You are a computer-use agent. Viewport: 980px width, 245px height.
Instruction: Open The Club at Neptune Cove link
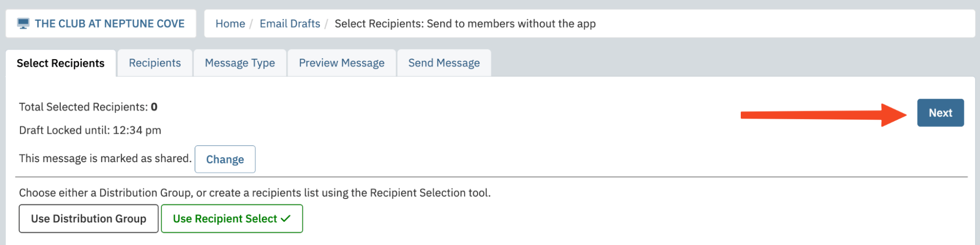(x=109, y=24)
